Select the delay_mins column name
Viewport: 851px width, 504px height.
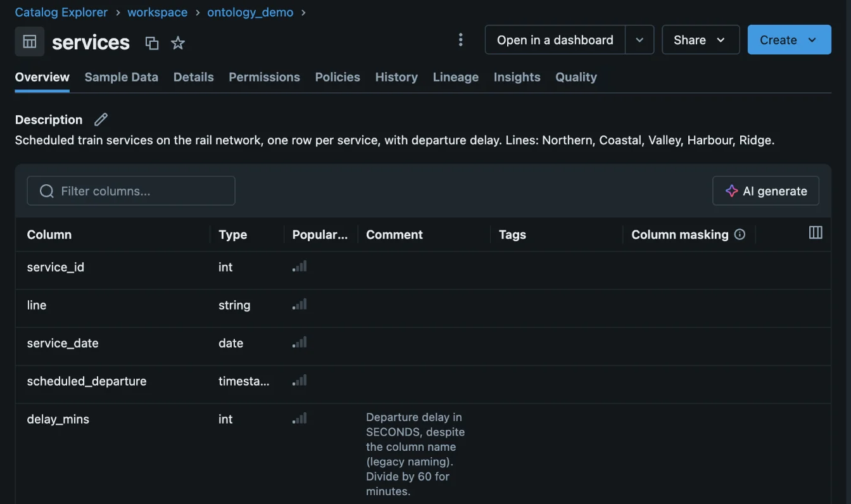click(58, 419)
